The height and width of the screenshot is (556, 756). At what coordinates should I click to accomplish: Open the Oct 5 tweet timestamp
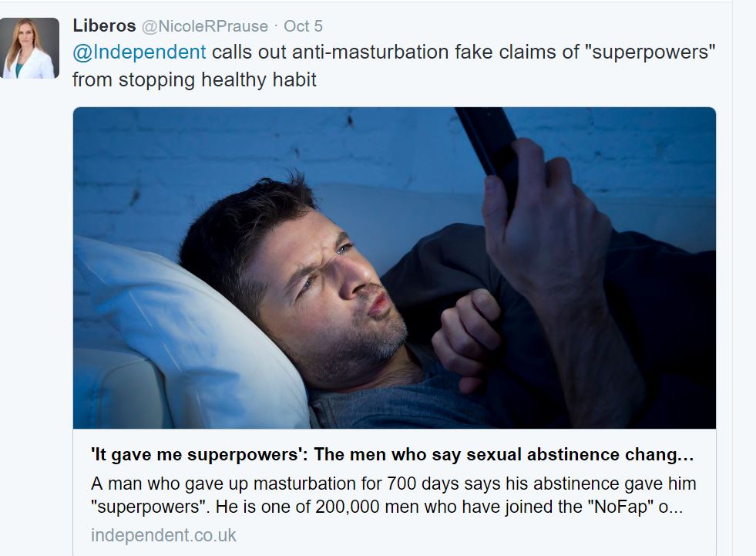pyautogui.click(x=303, y=26)
